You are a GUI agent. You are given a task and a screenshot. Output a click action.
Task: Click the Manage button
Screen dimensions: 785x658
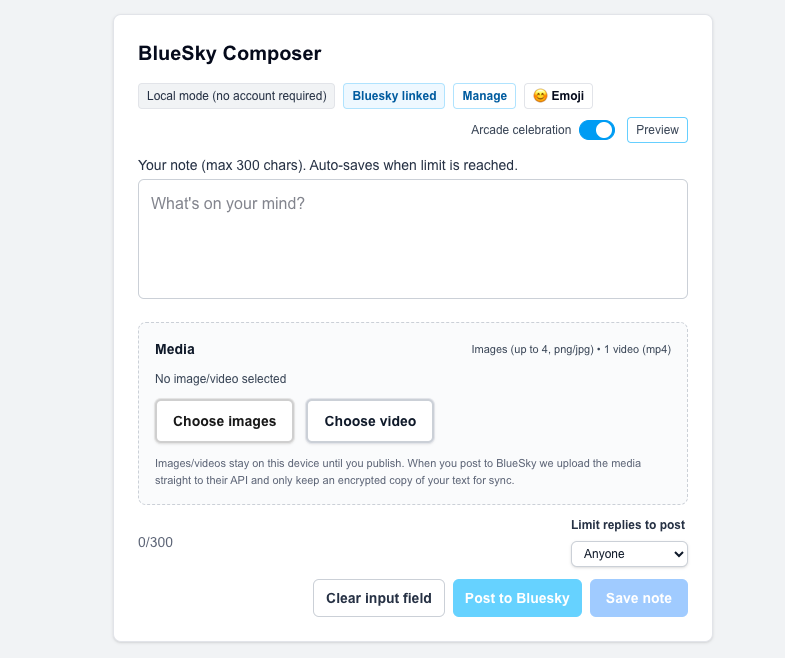[x=484, y=96]
